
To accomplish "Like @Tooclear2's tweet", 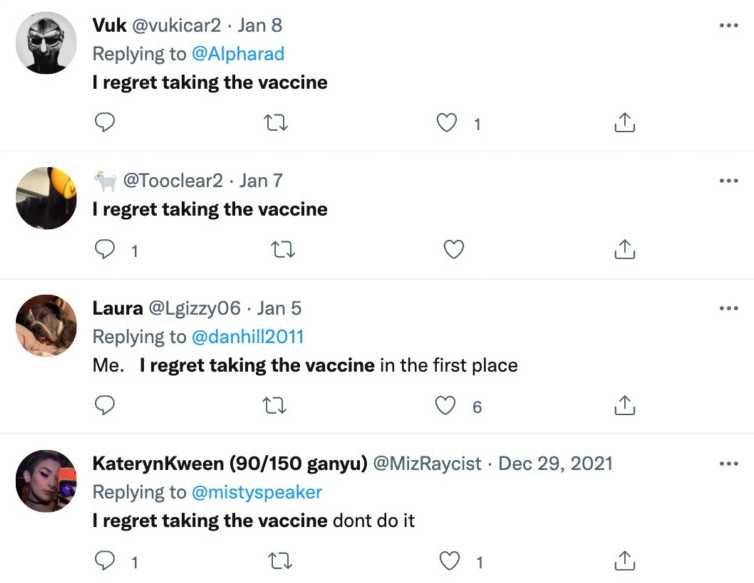I will [x=453, y=249].
